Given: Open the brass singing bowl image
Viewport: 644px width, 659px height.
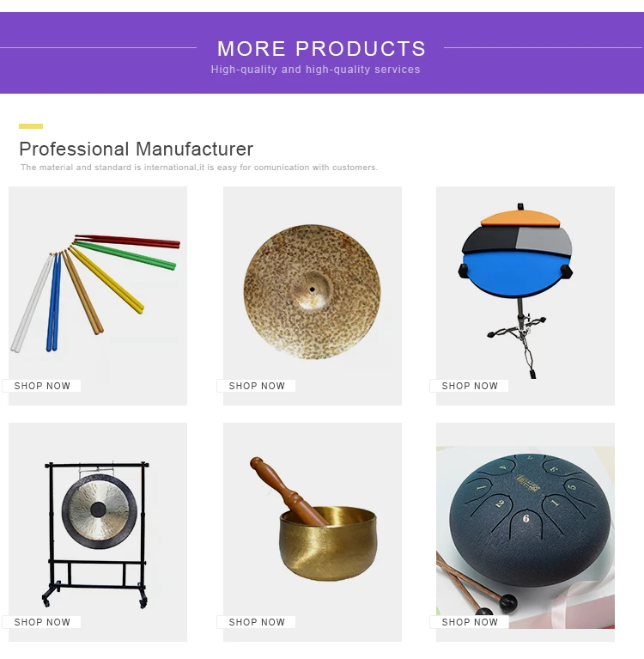Looking at the screenshot, I should point(313,532).
